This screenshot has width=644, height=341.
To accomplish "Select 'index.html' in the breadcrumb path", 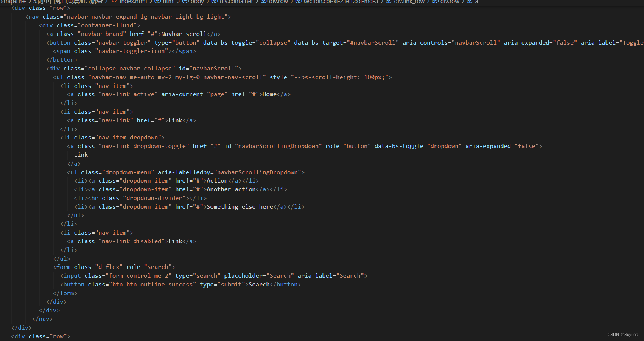I will tap(133, 2).
